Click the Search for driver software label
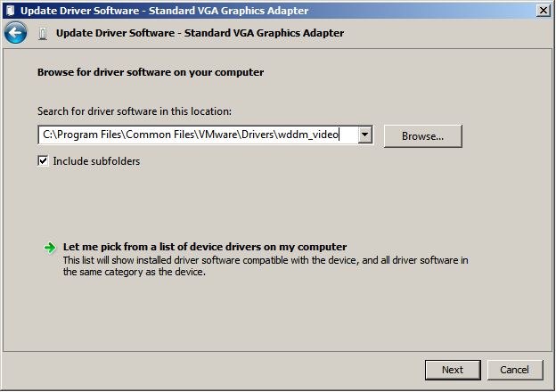Image resolution: width=556 pixels, height=392 pixels. tap(135, 111)
